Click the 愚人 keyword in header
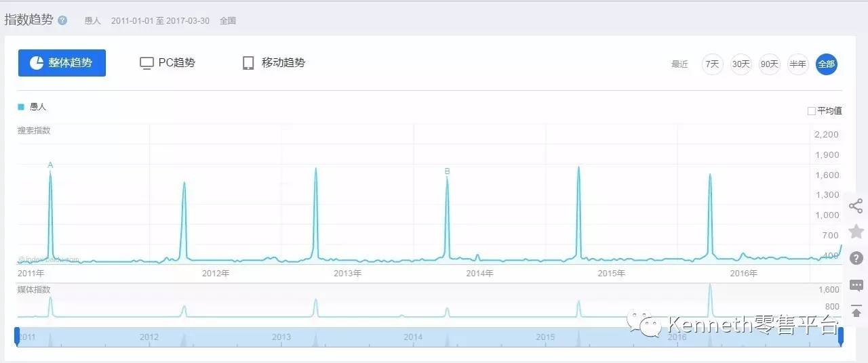The width and height of the screenshot is (868, 363). 92,21
